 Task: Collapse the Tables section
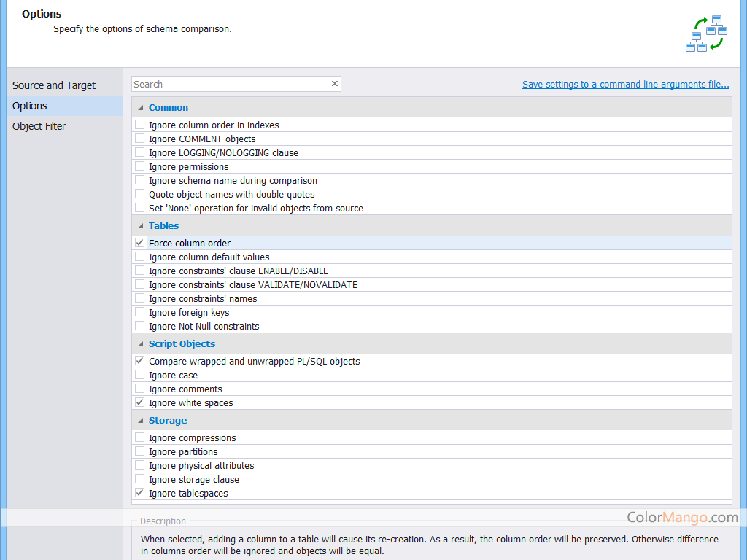coord(139,225)
